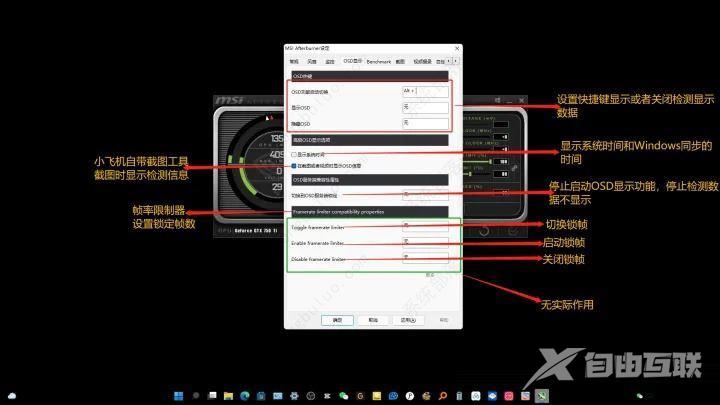720x405 pixels.
Task: Uncheck show OSD info in screenshots and videos
Action: [294, 166]
